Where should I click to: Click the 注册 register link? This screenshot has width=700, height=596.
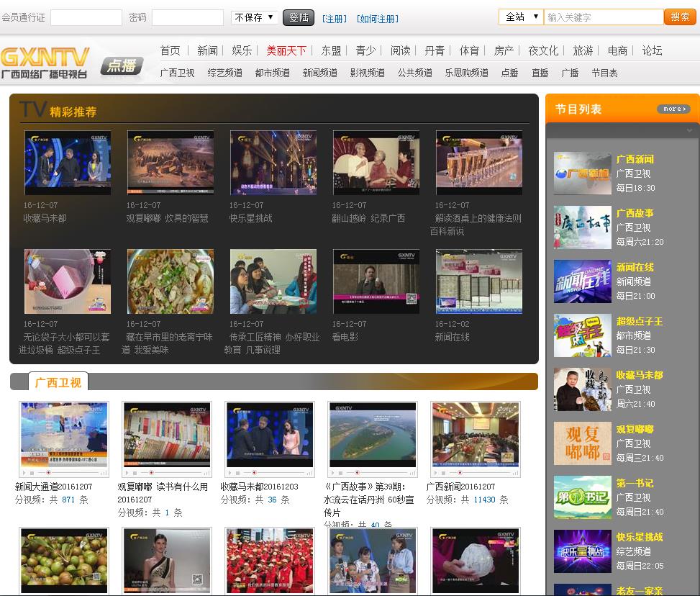coord(335,19)
